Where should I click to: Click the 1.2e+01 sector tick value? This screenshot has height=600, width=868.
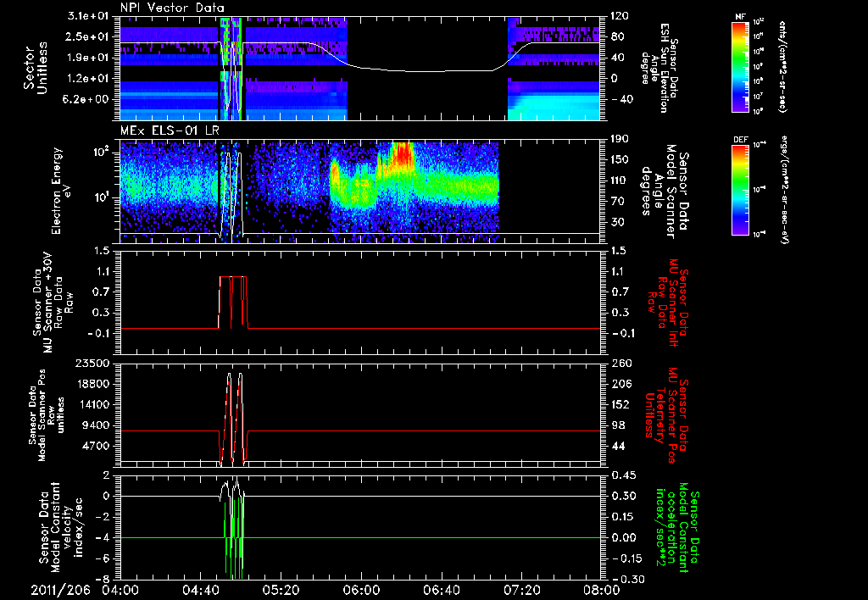[87, 79]
